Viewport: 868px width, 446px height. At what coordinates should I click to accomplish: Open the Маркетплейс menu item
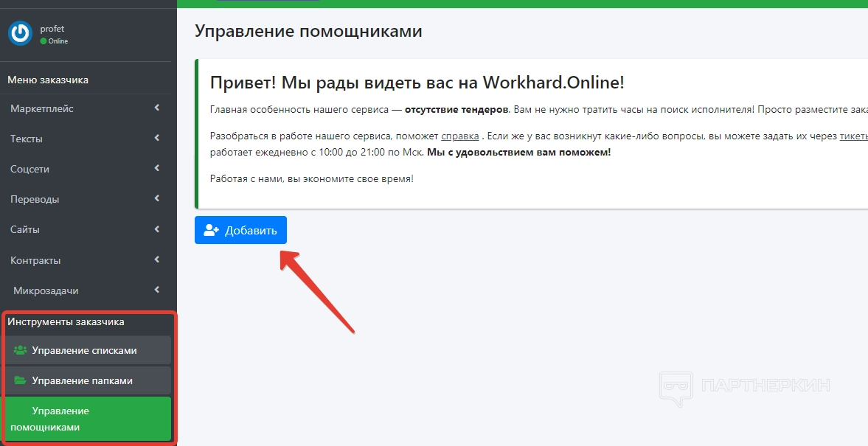86,108
